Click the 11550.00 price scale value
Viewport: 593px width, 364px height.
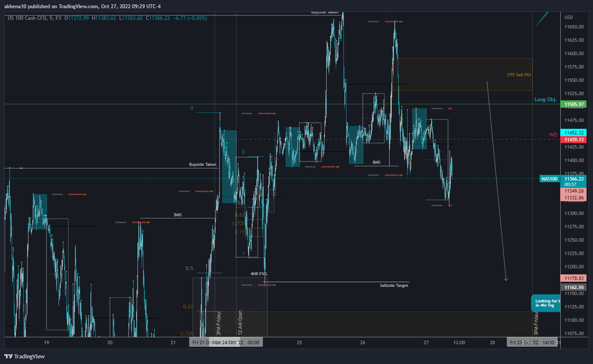[x=574, y=80]
